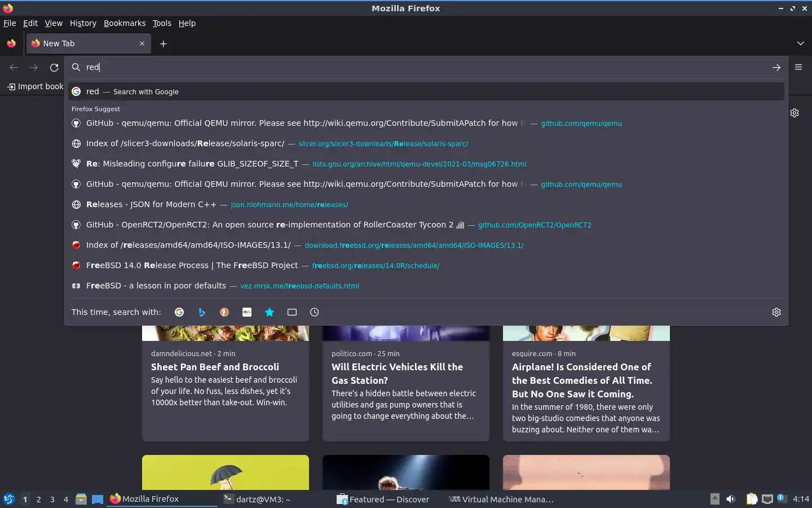Open the yellow umbrella story thumbnail
Viewport: 812px width, 508px height.
226,472
